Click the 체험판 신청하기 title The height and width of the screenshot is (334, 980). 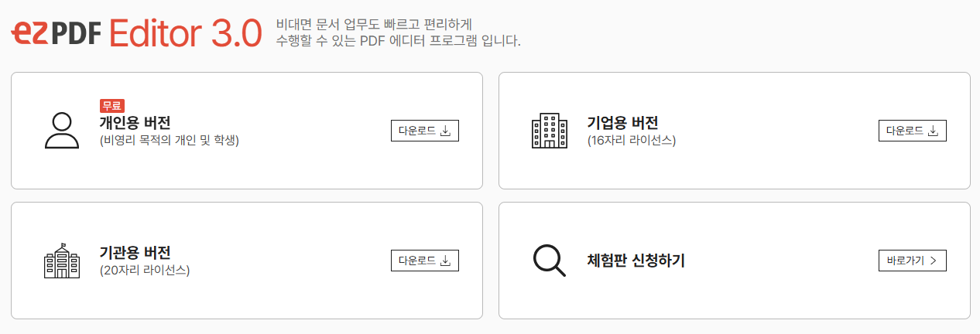coord(636,261)
